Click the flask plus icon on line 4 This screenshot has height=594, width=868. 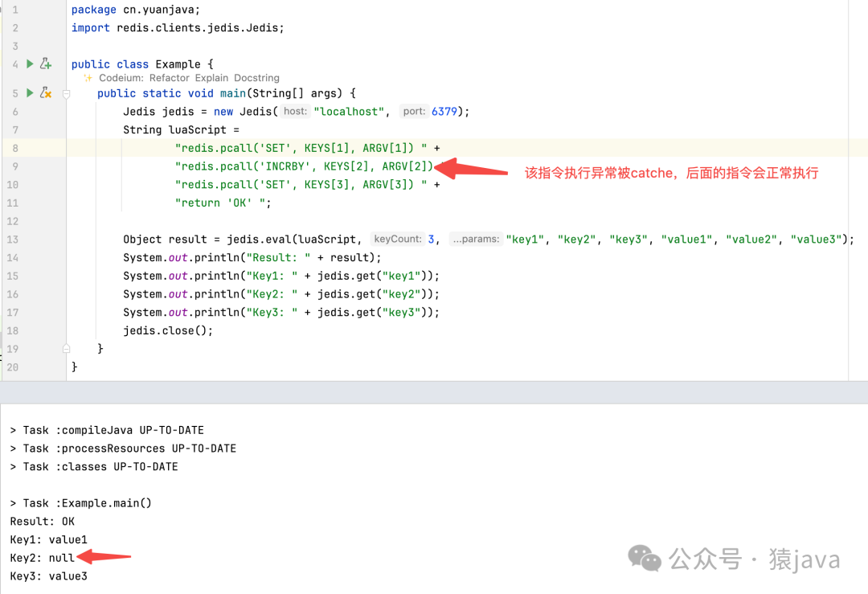tap(46, 63)
